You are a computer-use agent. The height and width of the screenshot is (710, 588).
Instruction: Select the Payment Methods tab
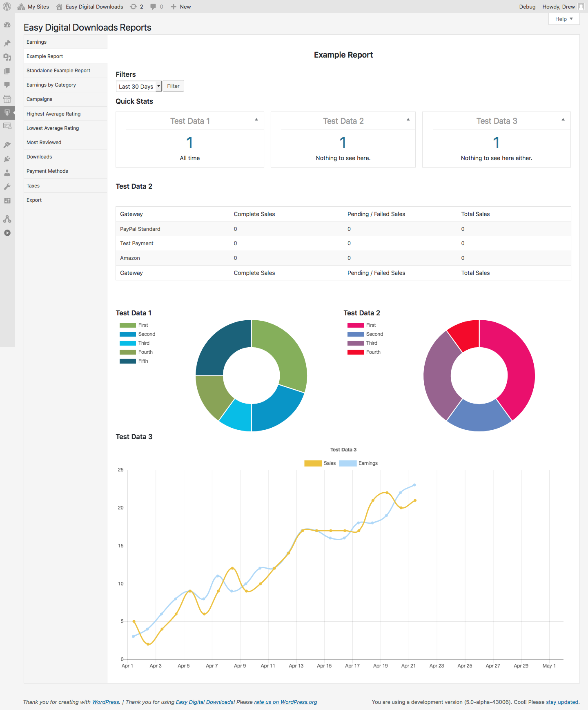tap(65, 171)
